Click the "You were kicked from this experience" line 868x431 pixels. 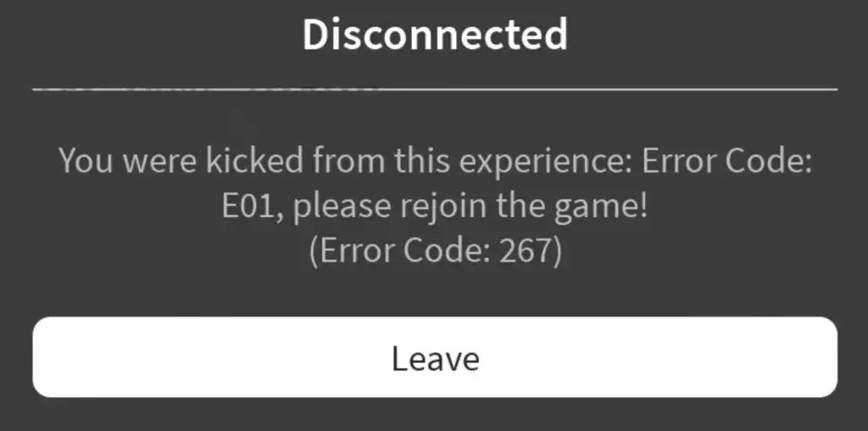pyautogui.click(x=435, y=161)
